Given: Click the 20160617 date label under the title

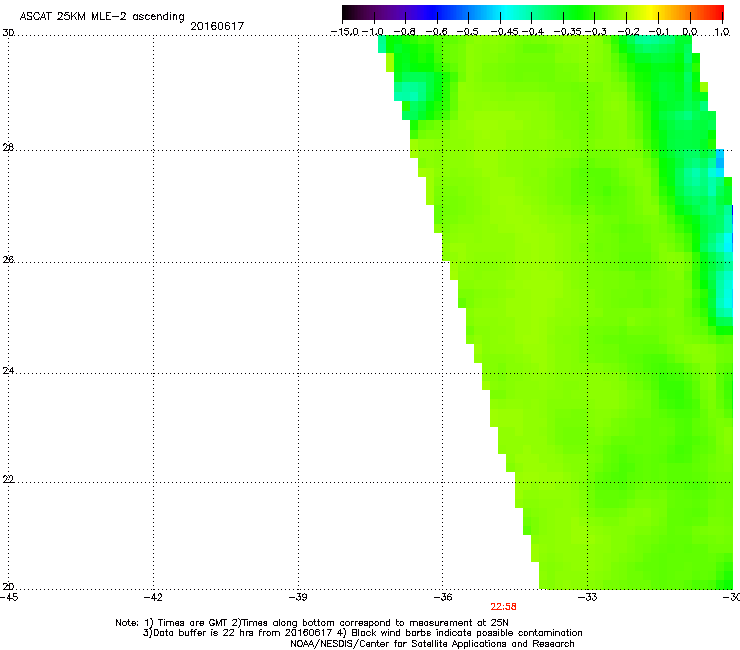Looking at the screenshot, I should pos(217,26).
